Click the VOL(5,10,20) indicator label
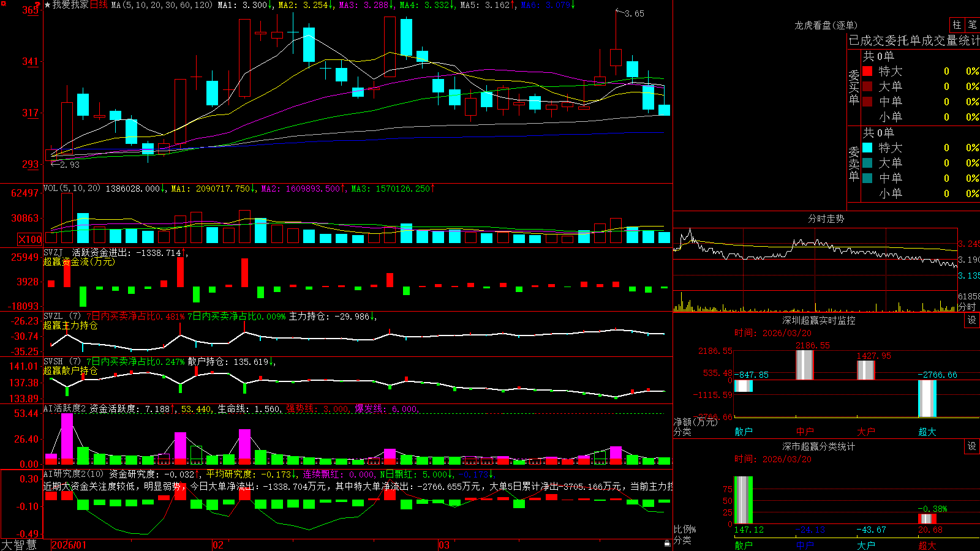 pos(72,189)
